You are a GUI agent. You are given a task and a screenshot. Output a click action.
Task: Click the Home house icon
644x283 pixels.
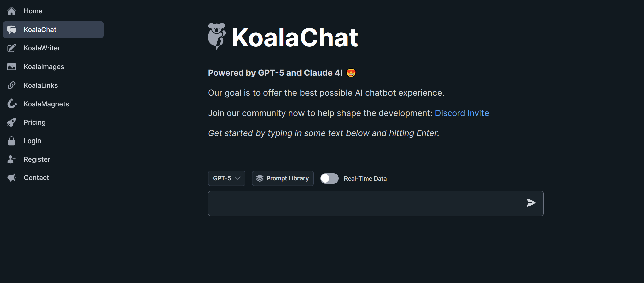(11, 11)
